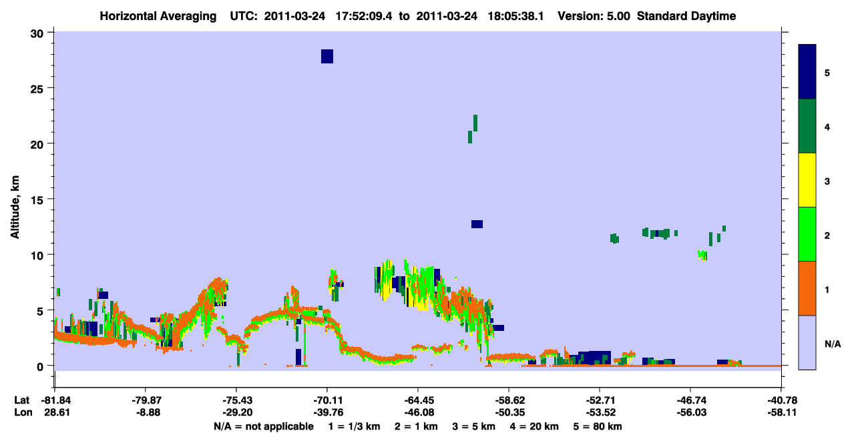The image size is (868, 445).
Task: Select the yellow level 3 colorbar segment
Action: coord(807,180)
